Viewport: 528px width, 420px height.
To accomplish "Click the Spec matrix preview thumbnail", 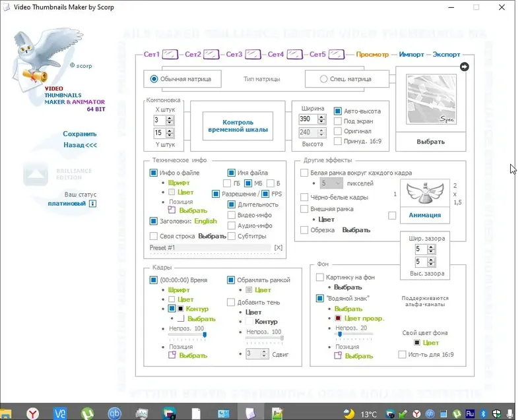I will 432,99.
